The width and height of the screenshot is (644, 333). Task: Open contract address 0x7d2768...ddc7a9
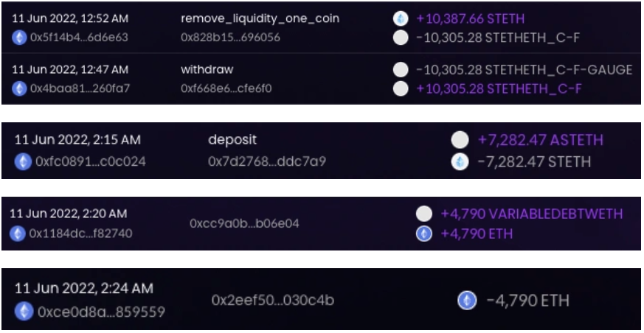coord(267,161)
